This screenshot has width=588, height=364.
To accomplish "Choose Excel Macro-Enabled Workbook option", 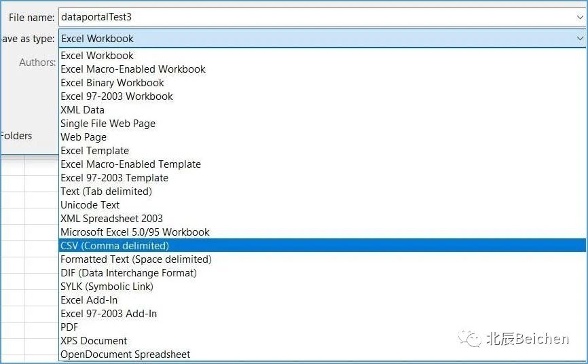I will [x=133, y=69].
